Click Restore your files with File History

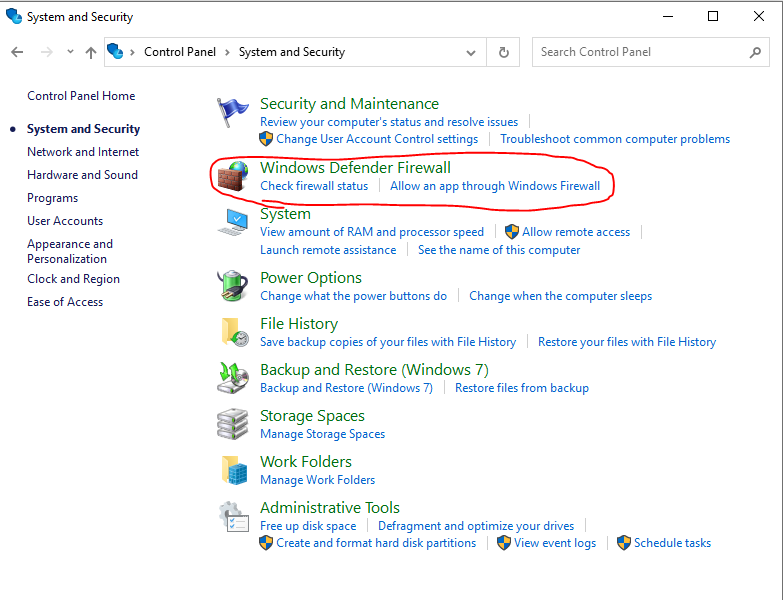[627, 342]
